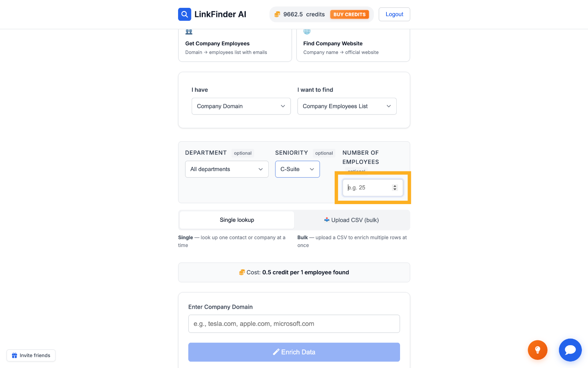Click the Enrich Data button
Image resolution: width=588 pixels, height=368 pixels.
[294, 352]
